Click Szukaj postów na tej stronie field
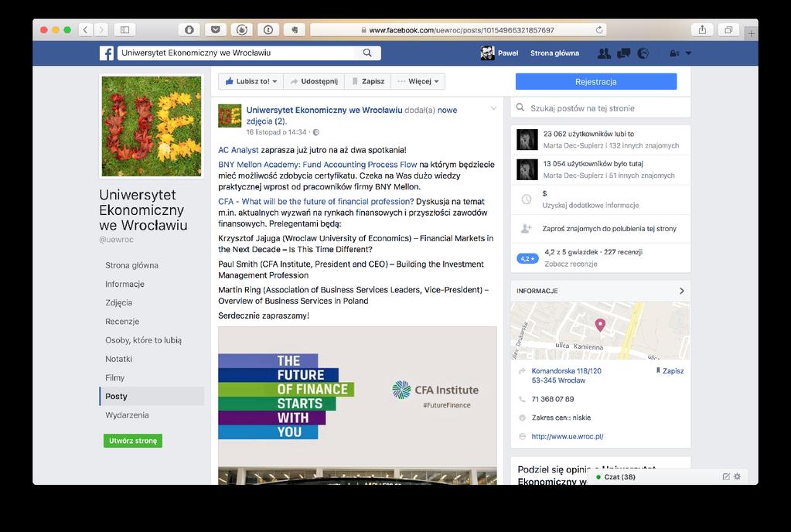Screen dimensions: 791x532 click(600, 108)
